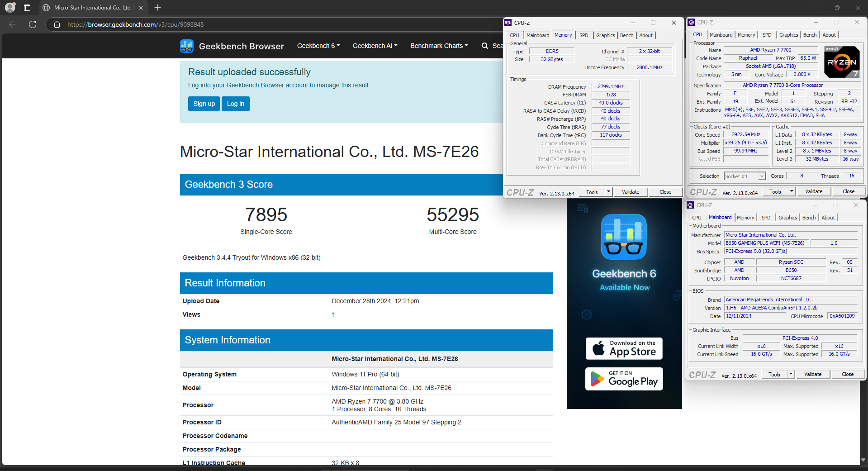Click CPU-Z icon in Mainboard window title bar
The height and width of the screenshot is (471, 868).
pyautogui.click(x=691, y=205)
